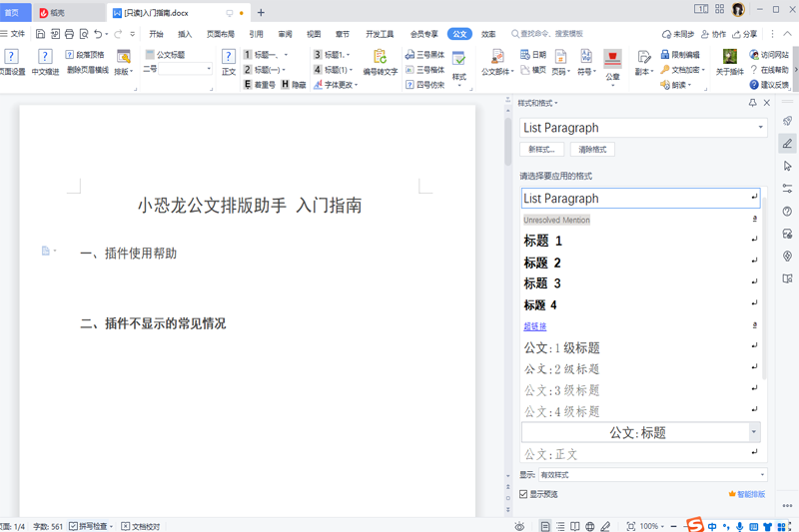Toggle page view mode in status bar
Screen dimensions: 799x532
pos(545,526)
